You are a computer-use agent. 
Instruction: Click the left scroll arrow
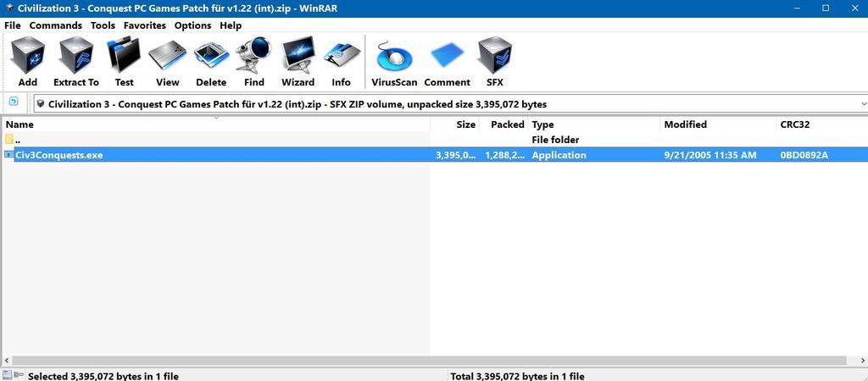[x=6, y=361]
